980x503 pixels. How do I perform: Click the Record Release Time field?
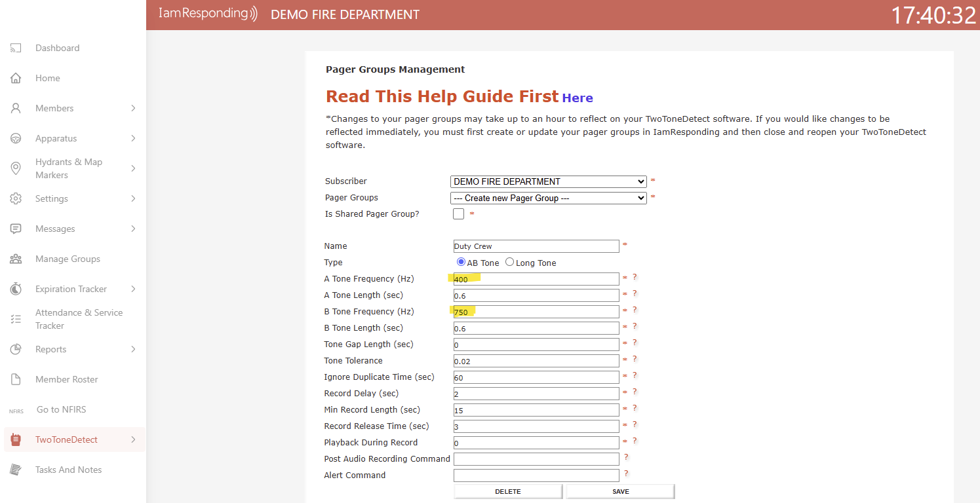point(536,426)
